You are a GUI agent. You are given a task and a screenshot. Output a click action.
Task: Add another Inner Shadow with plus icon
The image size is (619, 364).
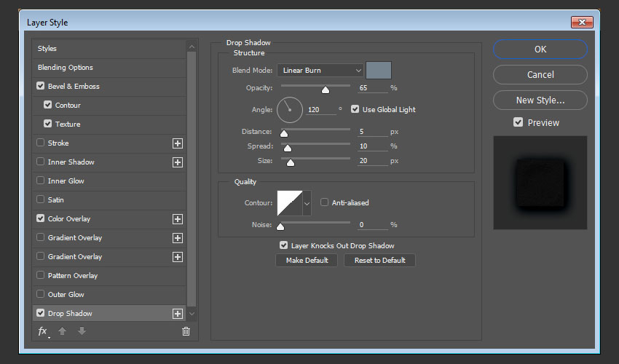point(177,162)
